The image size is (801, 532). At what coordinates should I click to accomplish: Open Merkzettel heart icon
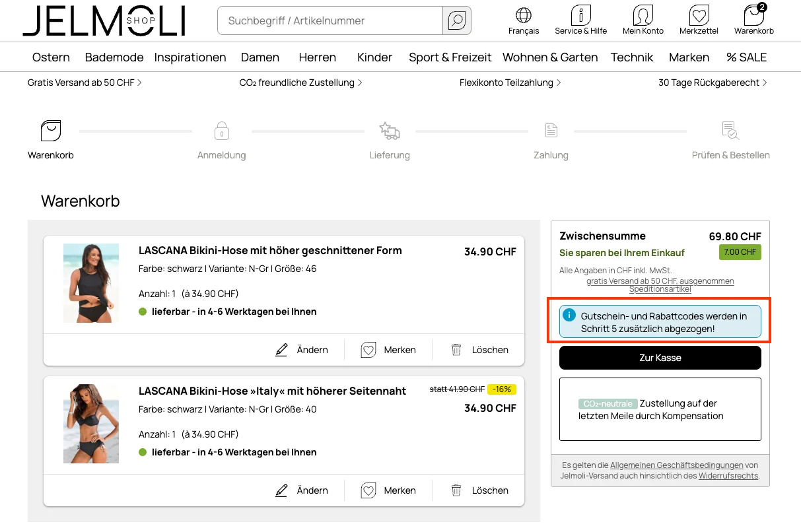tap(699, 15)
